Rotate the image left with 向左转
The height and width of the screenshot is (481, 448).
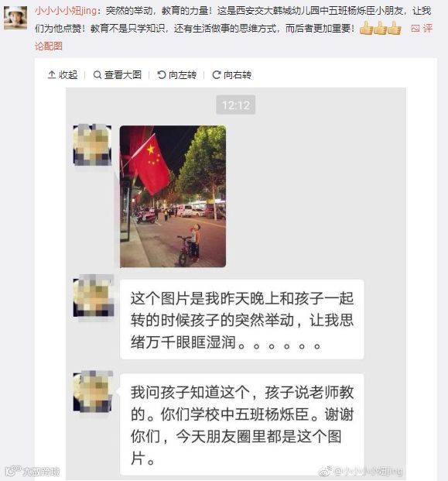click(183, 75)
